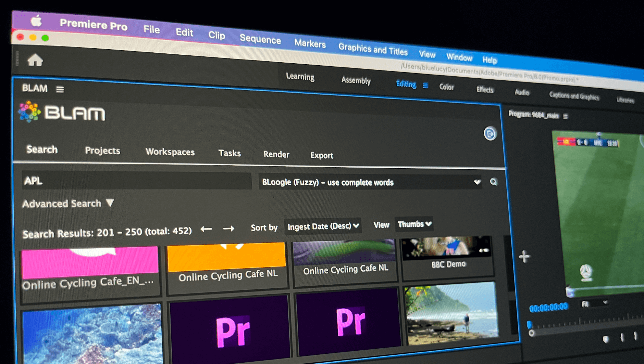644x364 pixels.
Task: Click the magnifier search icon
Action: [493, 182]
